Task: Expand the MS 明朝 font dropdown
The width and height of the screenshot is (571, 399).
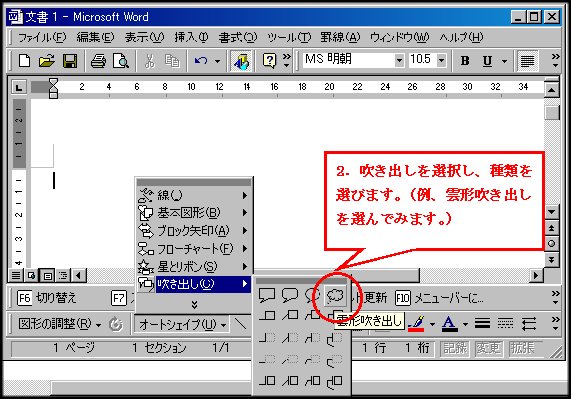Action: [399, 60]
